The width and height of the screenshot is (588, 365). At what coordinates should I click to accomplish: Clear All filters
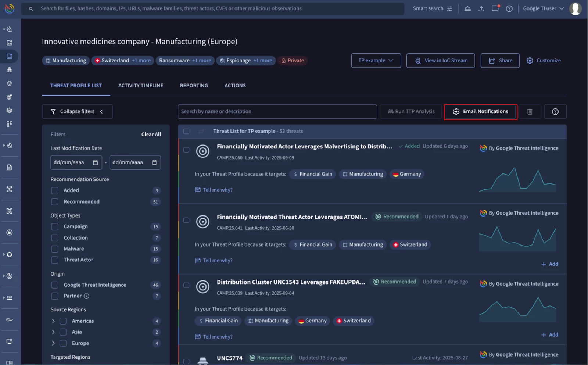pos(151,134)
